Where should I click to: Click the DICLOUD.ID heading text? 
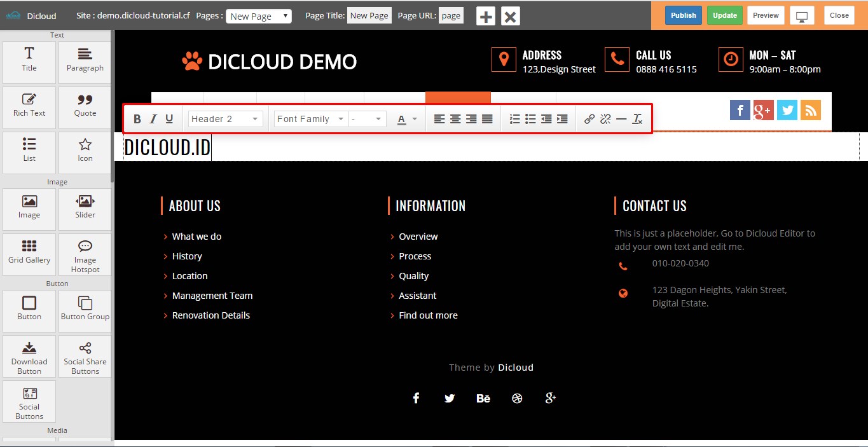pyautogui.click(x=167, y=148)
